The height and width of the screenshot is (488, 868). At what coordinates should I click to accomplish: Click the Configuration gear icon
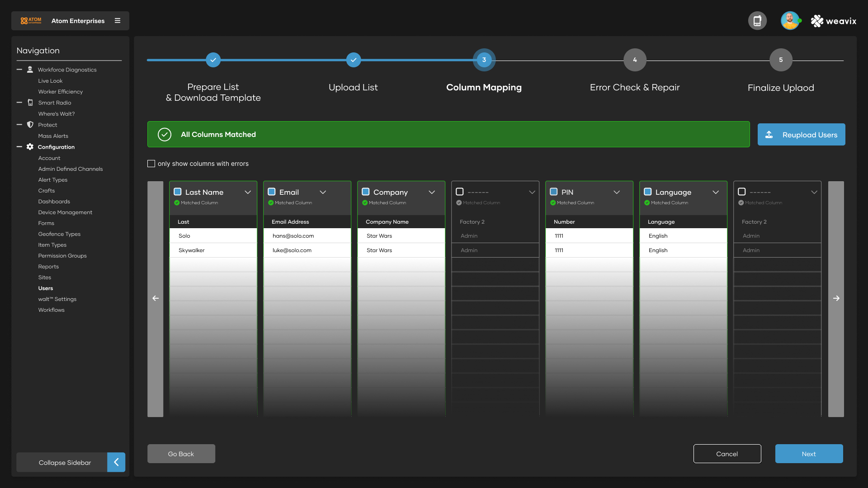pos(30,147)
